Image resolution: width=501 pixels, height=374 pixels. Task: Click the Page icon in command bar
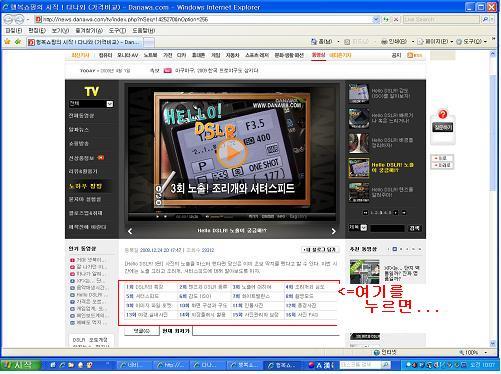[x=421, y=42]
